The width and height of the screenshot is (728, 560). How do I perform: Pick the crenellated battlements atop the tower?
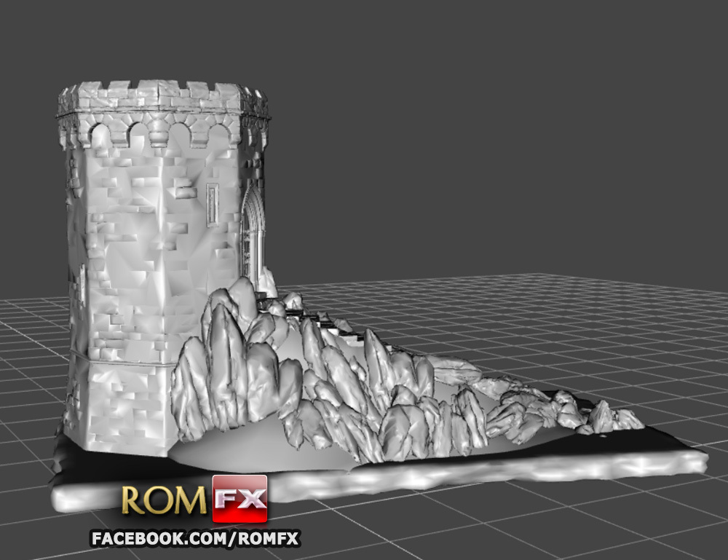click(x=162, y=98)
